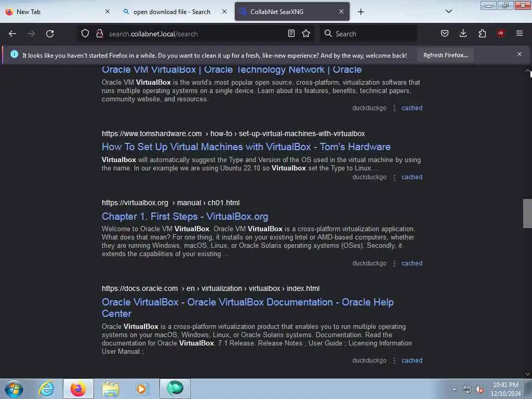Viewport: 532px width, 399px height.
Task: Open Chapter 1. First Steps VirtualBox.org link
Action: tap(185, 217)
